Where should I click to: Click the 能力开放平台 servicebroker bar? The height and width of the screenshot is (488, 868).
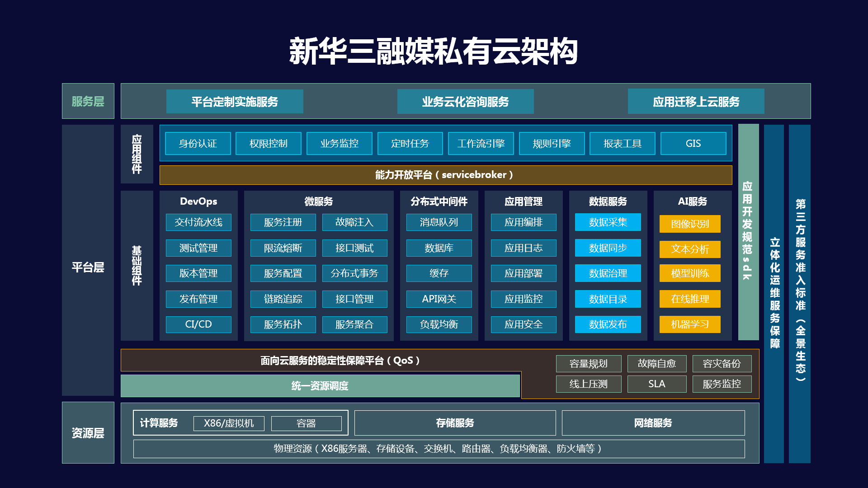pos(446,175)
